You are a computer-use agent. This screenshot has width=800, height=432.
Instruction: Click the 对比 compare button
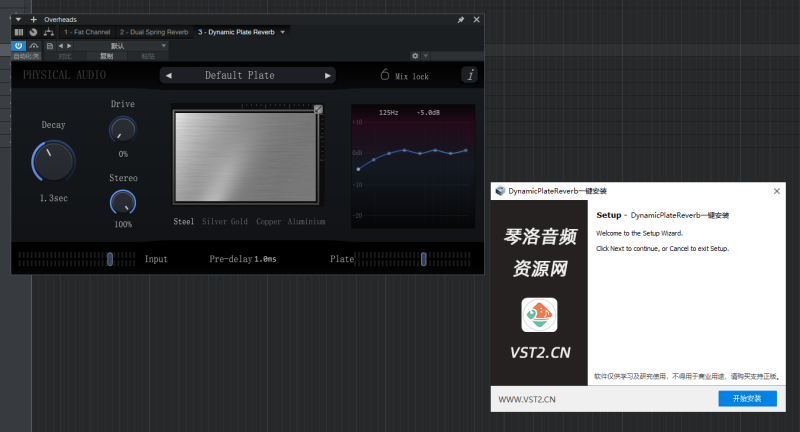(x=65, y=56)
